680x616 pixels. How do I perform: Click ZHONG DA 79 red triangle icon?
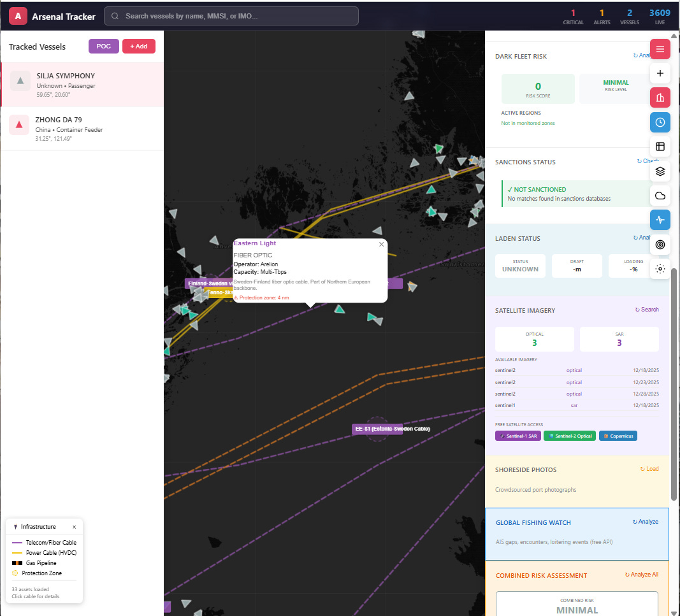point(18,125)
